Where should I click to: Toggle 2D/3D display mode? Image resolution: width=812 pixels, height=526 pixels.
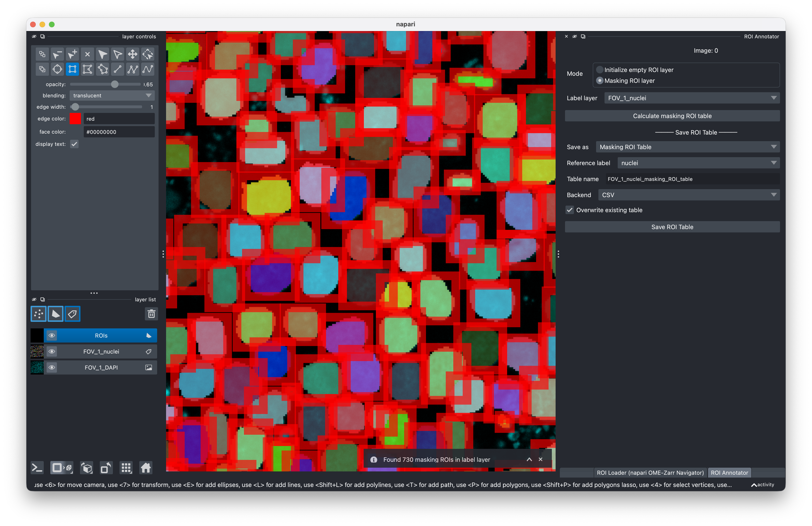click(x=61, y=468)
